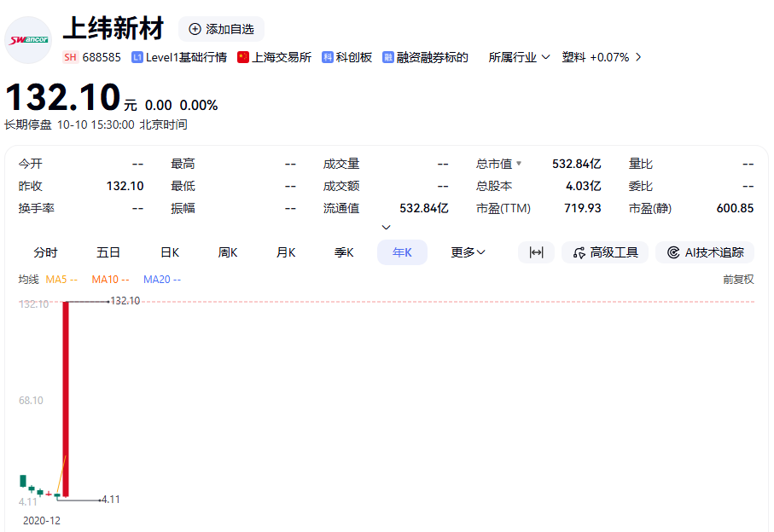Switch to the 日K chart tab
Screen dimensions: 774x532
point(170,252)
